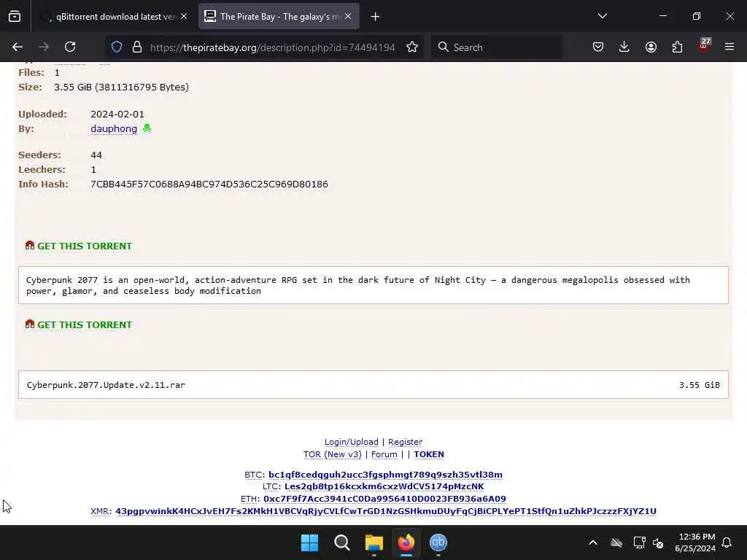Click the LTC donation address
This screenshot has height=560, width=747.
(x=384, y=486)
